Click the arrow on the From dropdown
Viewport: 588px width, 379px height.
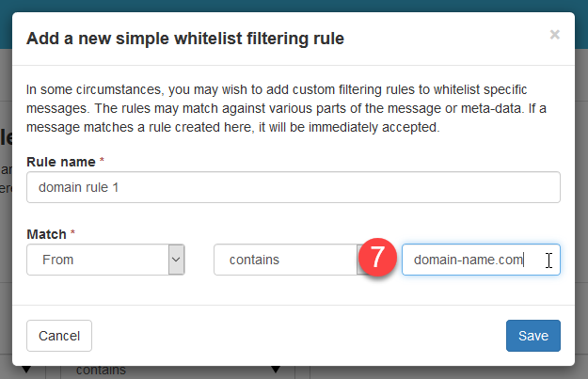coord(176,261)
